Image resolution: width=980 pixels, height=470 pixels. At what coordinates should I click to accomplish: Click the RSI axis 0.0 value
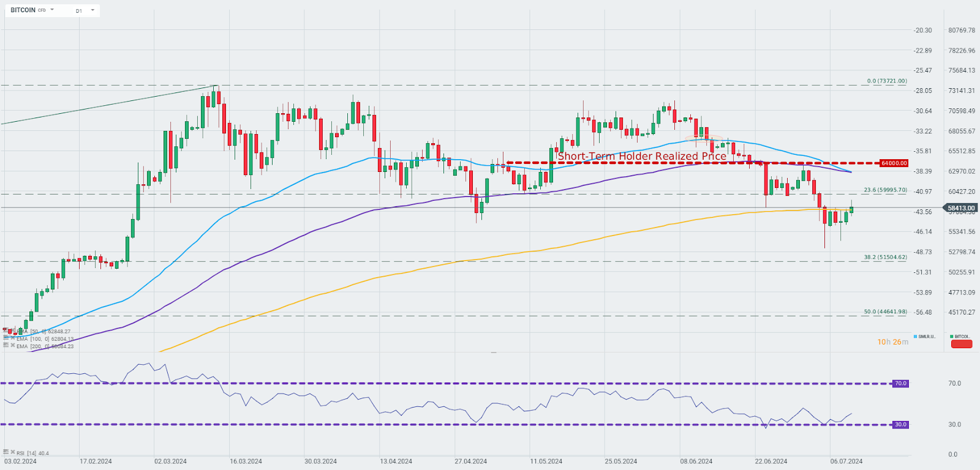click(x=952, y=454)
